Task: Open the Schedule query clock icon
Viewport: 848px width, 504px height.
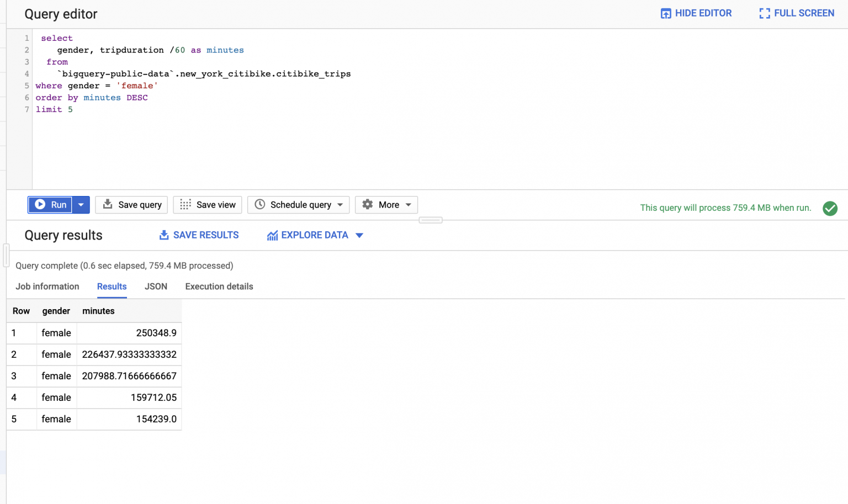Action: pos(259,205)
